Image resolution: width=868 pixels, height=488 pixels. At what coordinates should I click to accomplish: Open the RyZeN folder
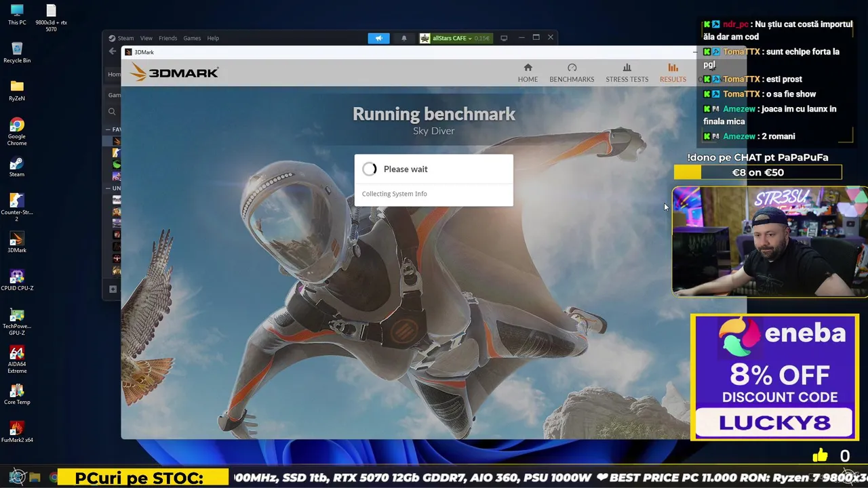pos(17,90)
